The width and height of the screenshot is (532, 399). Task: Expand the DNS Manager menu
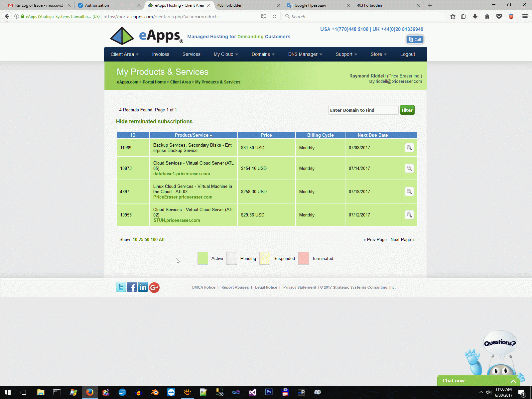coord(305,54)
